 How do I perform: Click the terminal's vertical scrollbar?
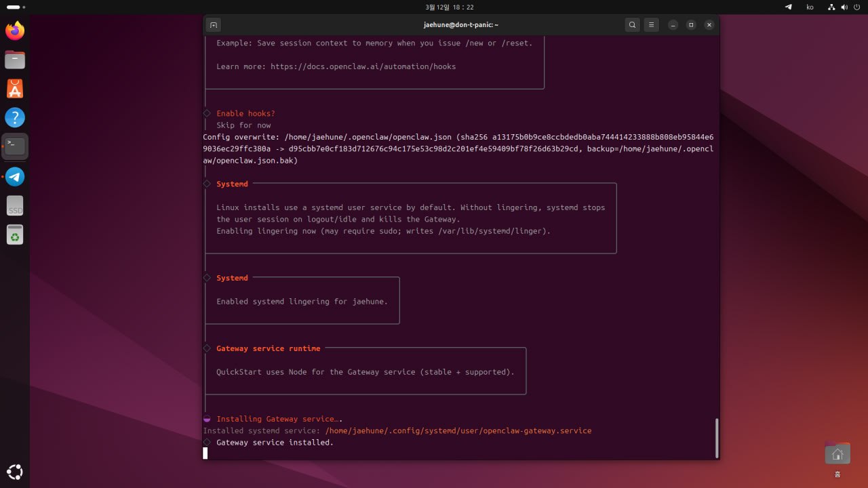tap(716, 438)
